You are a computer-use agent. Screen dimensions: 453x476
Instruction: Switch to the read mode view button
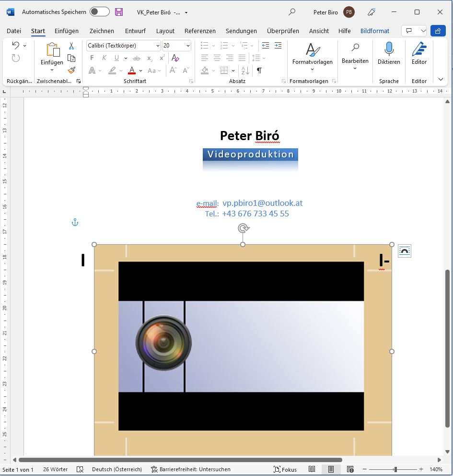pyautogui.click(x=312, y=469)
